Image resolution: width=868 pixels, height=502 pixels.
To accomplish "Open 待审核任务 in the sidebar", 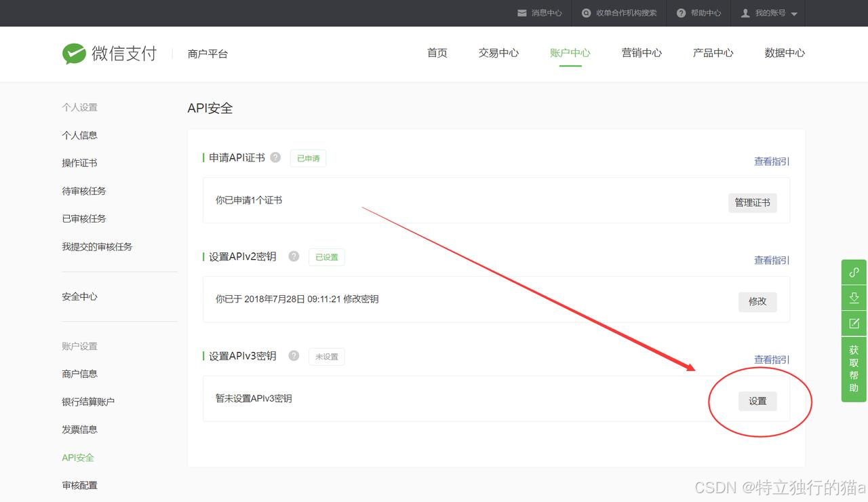I will point(84,191).
